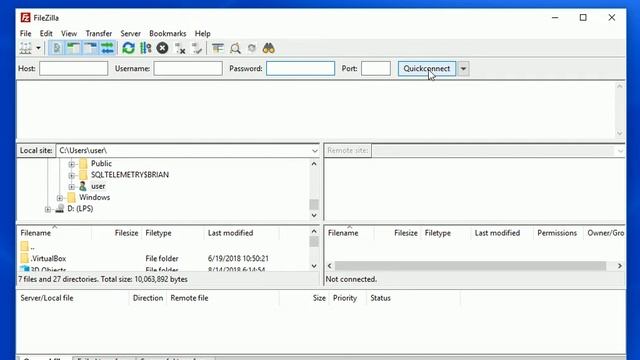Focus the Host input field
This screenshot has height=360, width=640.
[x=73, y=68]
